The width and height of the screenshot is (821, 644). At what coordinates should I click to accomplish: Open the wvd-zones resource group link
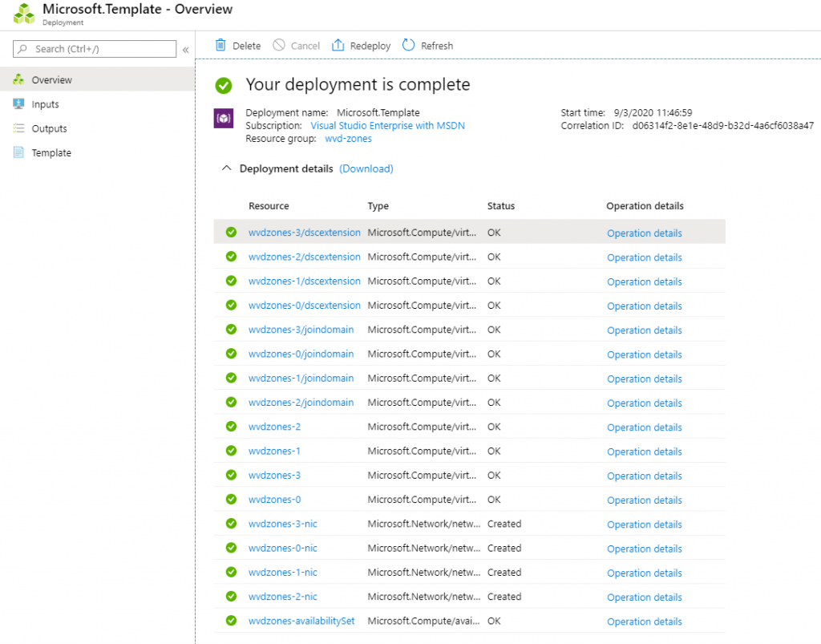[348, 139]
